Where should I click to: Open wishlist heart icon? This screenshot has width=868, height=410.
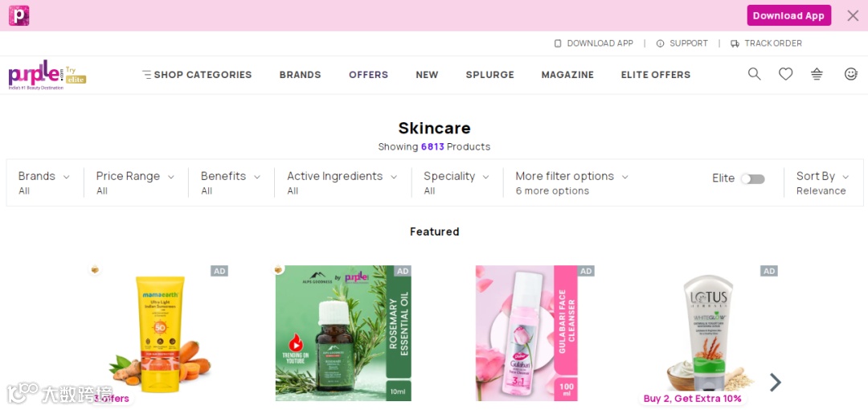pyautogui.click(x=785, y=74)
